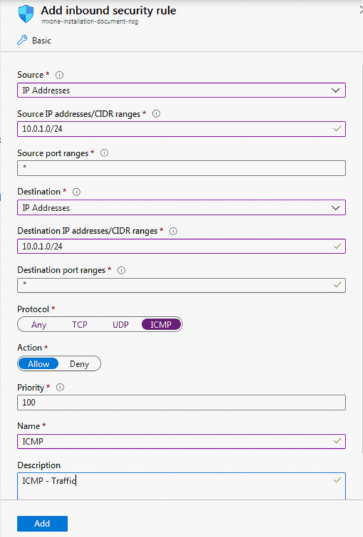Click the info icon next to Source
363x537 pixels.
60,75
